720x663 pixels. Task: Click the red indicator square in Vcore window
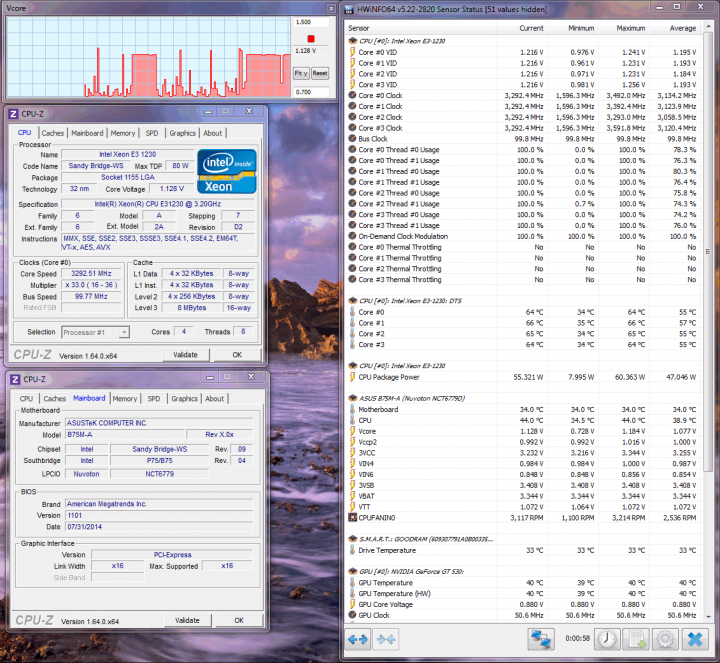pyautogui.click(x=311, y=39)
